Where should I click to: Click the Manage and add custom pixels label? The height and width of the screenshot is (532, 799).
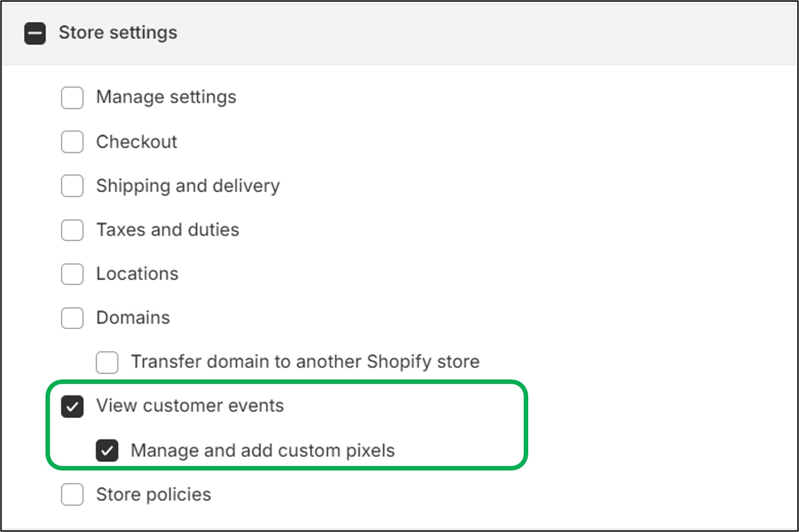pos(263,450)
